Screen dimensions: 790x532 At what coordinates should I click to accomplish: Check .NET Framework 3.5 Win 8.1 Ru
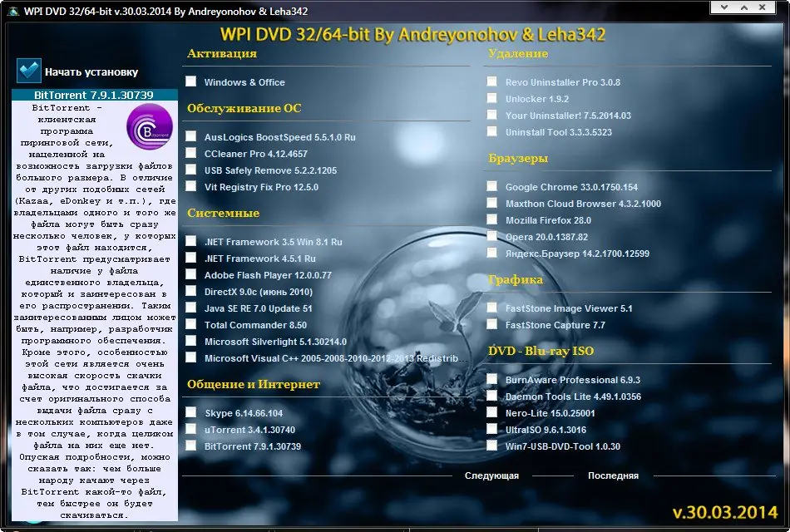tap(191, 241)
